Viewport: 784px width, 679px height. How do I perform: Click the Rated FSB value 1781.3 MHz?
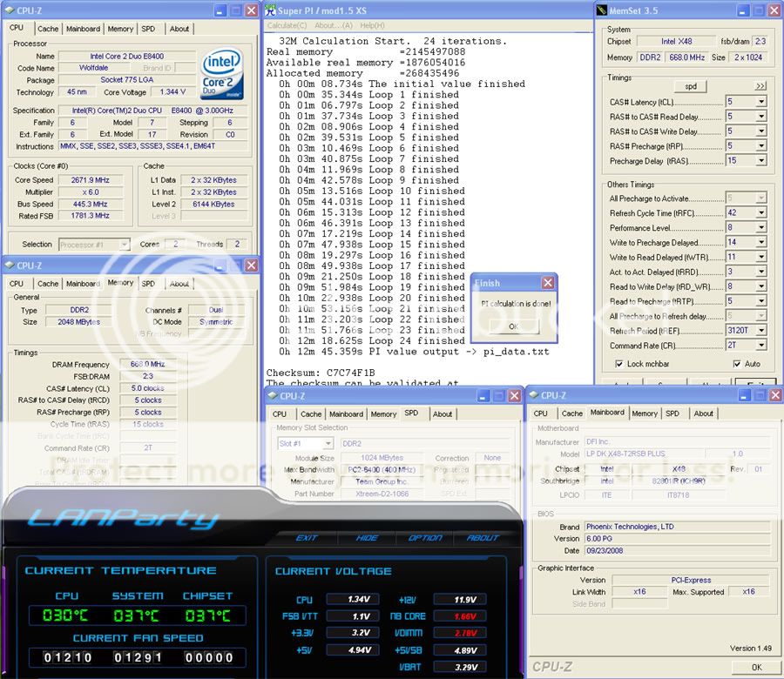point(91,216)
